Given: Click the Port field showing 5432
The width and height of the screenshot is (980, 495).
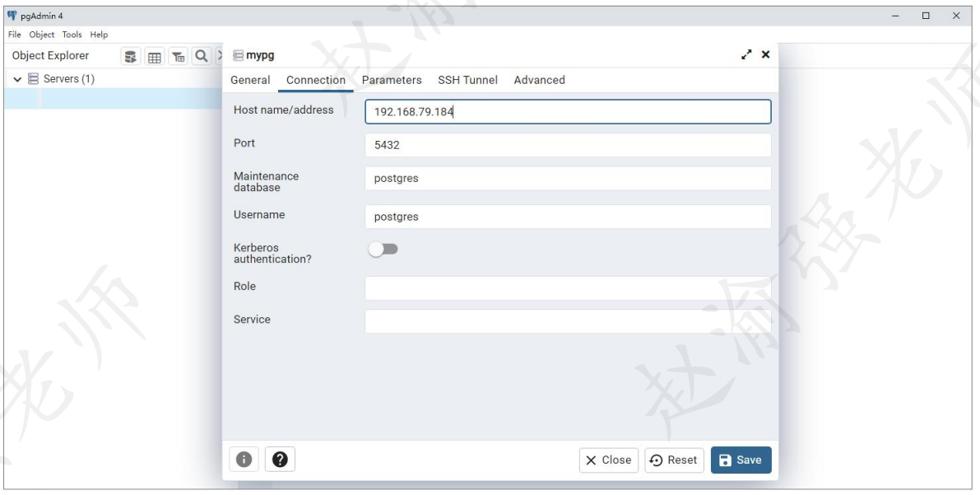Looking at the screenshot, I should pos(568,145).
